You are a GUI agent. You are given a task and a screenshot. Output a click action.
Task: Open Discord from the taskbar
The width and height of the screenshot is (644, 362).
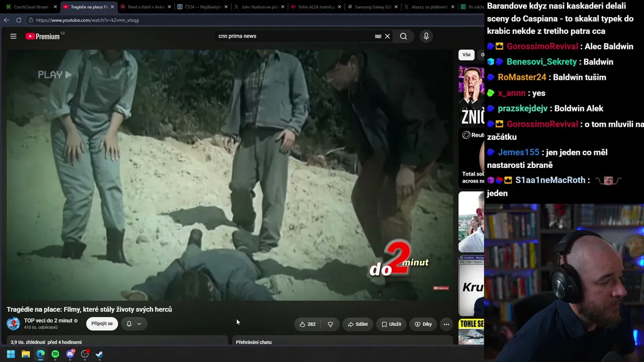[x=70, y=354]
